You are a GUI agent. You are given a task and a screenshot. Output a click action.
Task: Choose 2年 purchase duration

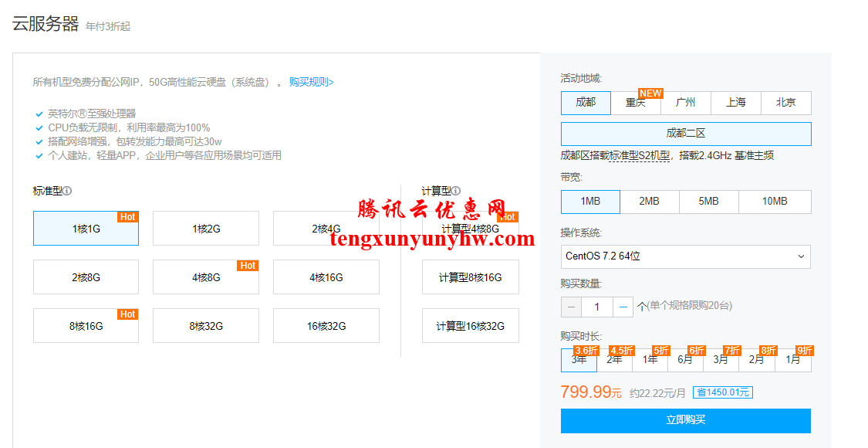tap(614, 360)
